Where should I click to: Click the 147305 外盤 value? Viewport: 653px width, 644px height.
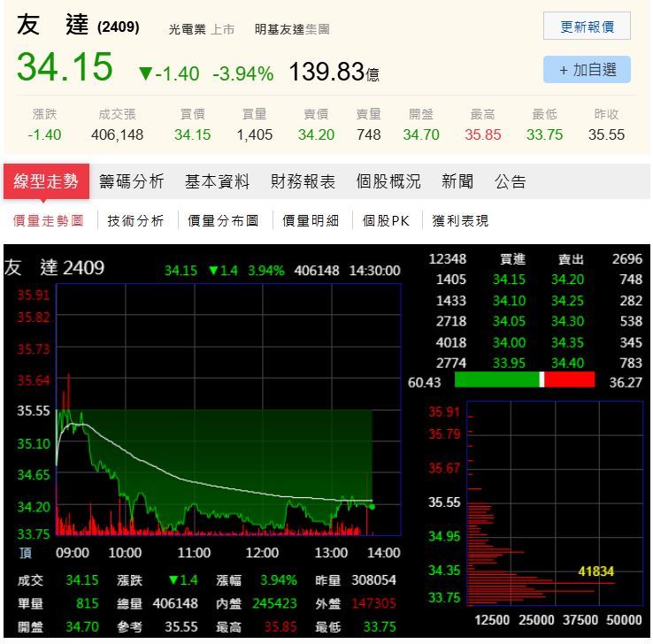pos(373,603)
